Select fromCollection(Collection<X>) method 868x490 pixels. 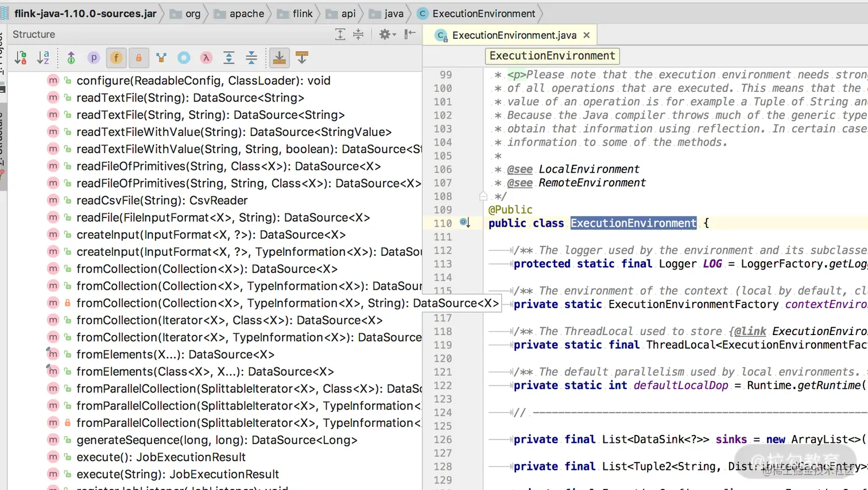[x=207, y=269]
